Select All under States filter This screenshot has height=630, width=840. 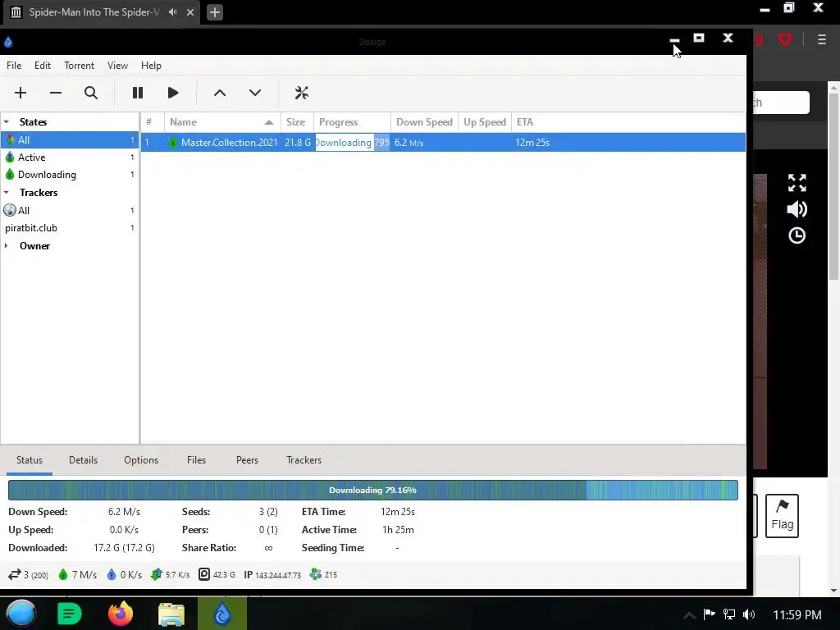click(70, 139)
